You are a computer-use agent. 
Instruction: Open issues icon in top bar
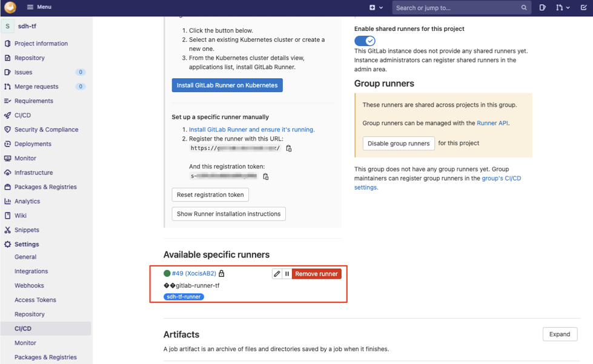542,7
